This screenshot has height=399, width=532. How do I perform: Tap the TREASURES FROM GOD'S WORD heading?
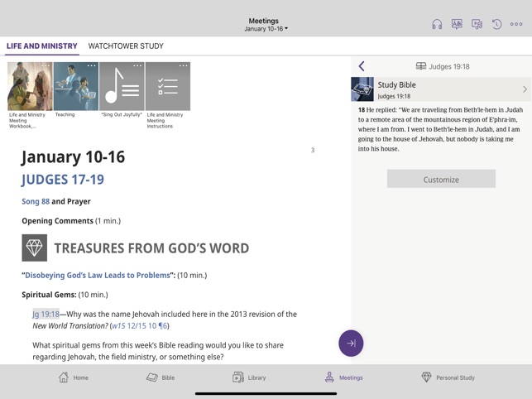[151, 248]
